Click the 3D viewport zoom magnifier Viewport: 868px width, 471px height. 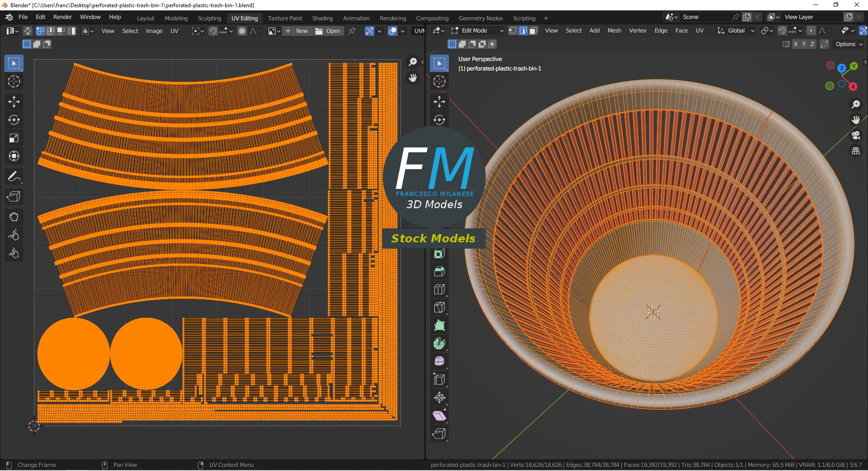(856, 104)
